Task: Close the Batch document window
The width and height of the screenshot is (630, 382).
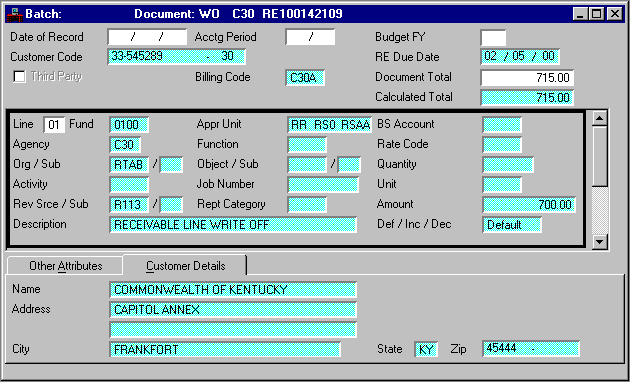Action: (615, 14)
